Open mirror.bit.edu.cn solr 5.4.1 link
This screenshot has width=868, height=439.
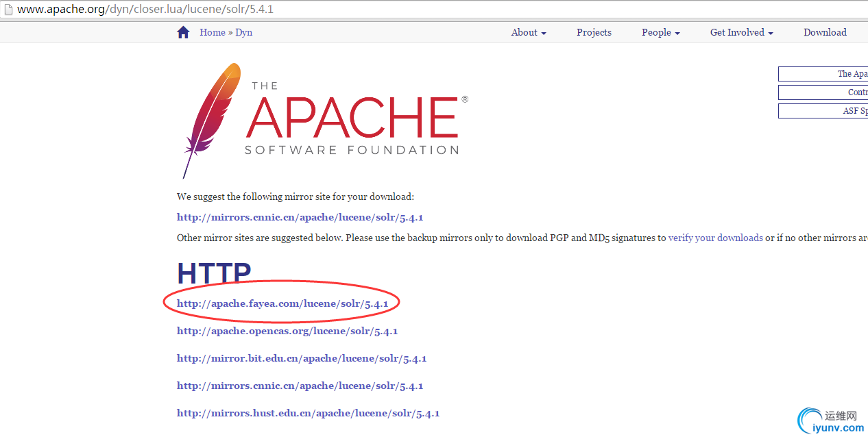coord(302,358)
